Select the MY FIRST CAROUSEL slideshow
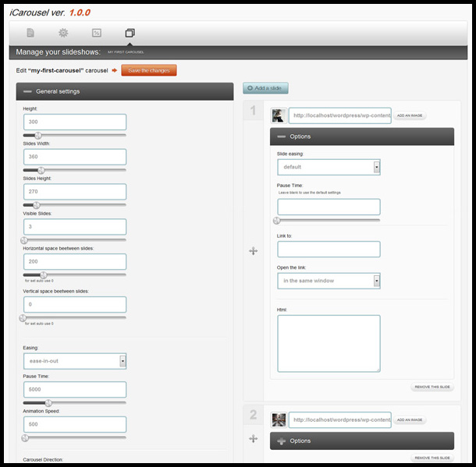The width and height of the screenshot is (476, 467). coord(126,52)
